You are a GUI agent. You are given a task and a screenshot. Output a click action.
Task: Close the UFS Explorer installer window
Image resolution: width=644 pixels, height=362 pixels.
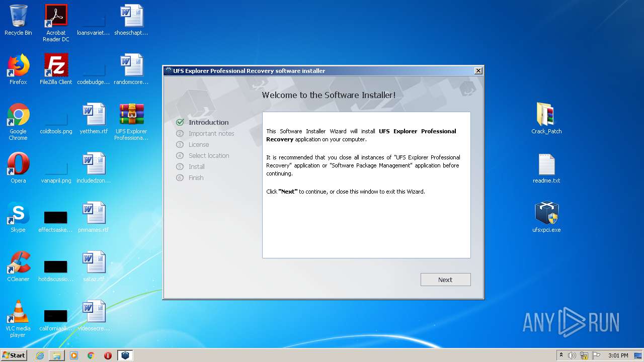click(478, 71)
